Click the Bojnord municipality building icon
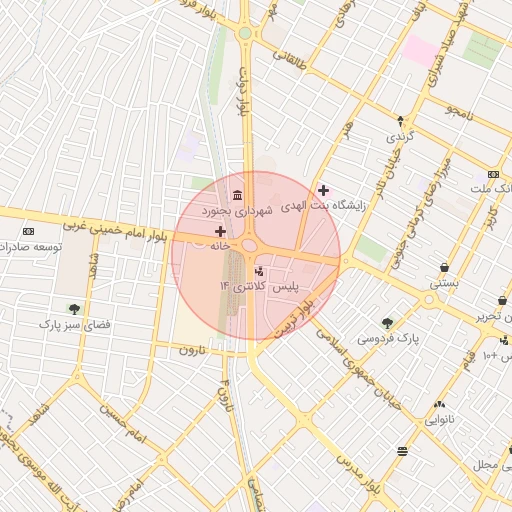 (238, 195)
